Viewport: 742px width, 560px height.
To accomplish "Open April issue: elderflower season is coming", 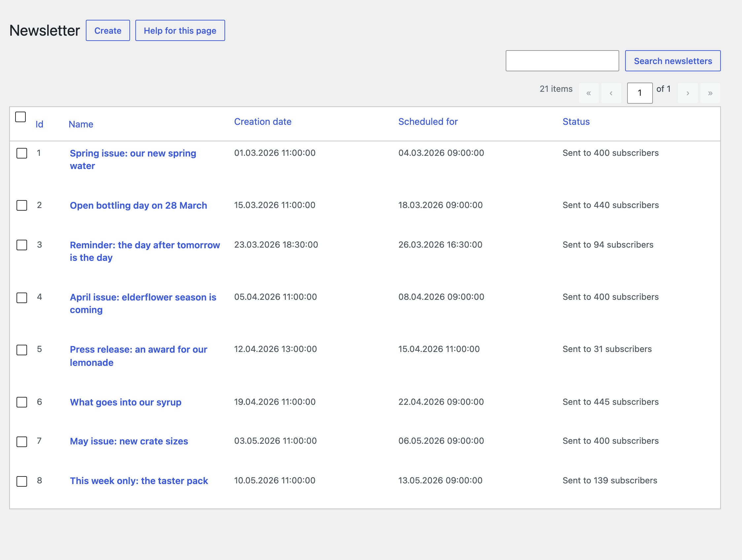I will pyautogui.click(x=143, y=304).
